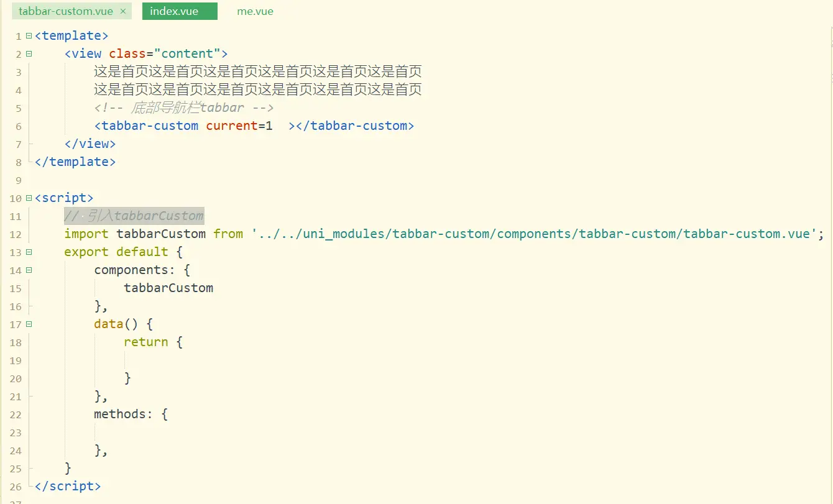
Task: Select the index.vue tab
Action: [x=180, y=11]
